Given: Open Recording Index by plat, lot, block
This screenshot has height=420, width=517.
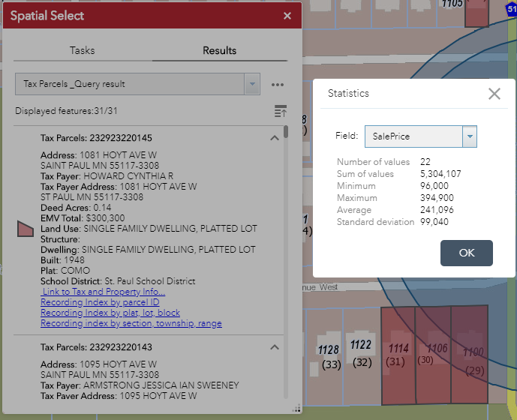Looking at the screenshot, I should click(110, 313).
